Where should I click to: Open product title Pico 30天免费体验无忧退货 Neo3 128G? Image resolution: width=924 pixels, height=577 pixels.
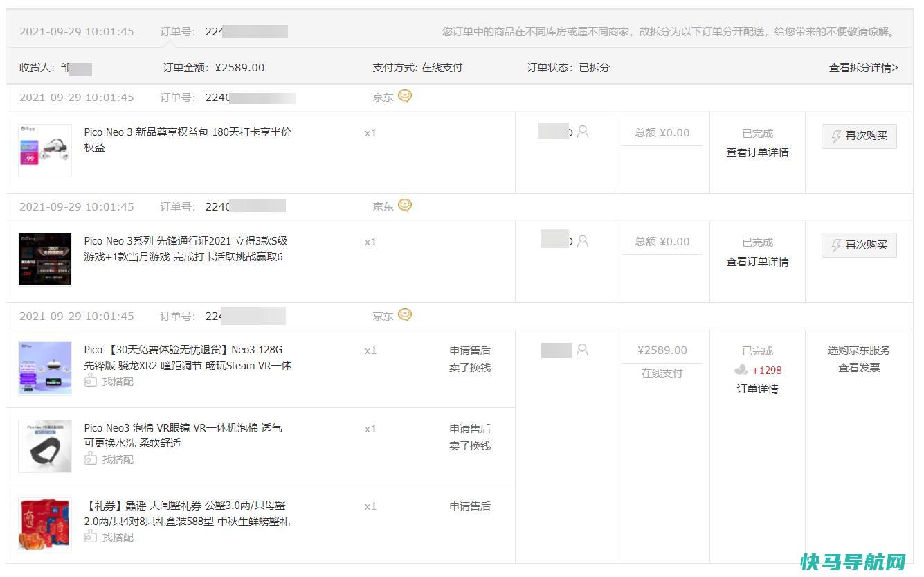pyautogui.click(x=188, y=357)
